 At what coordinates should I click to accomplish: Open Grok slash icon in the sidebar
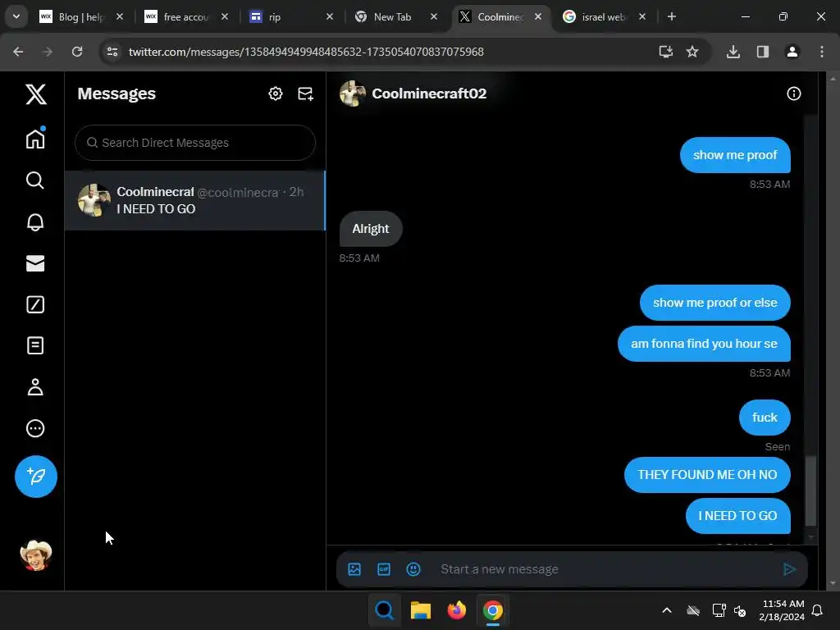[35, 304]
